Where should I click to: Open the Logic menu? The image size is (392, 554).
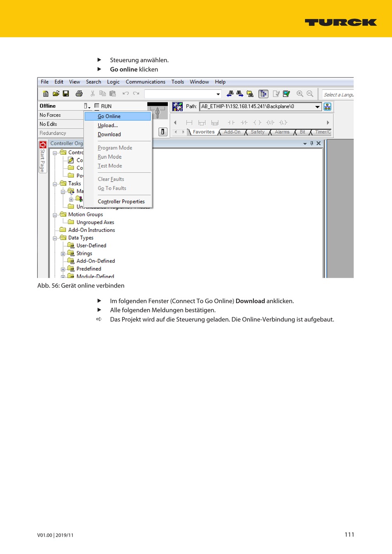pyautogui.click(x=113, y=82)
